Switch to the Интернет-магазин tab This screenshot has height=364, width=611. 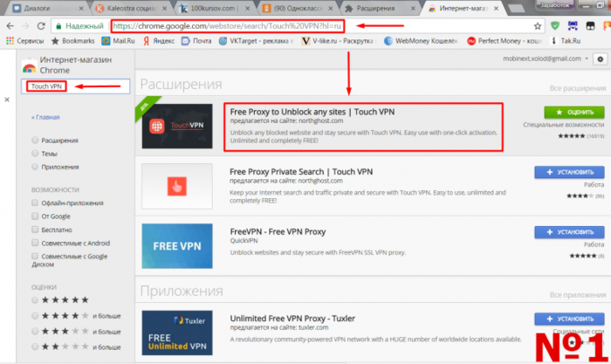[463, 8]
